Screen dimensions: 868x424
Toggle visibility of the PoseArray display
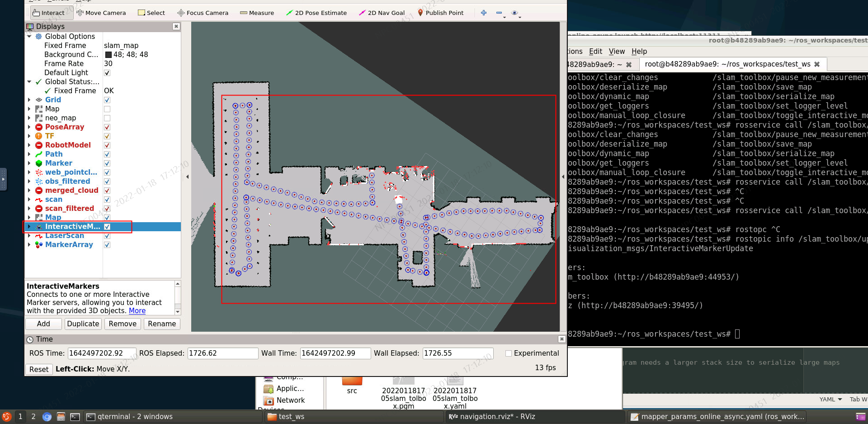coord(107,127)
